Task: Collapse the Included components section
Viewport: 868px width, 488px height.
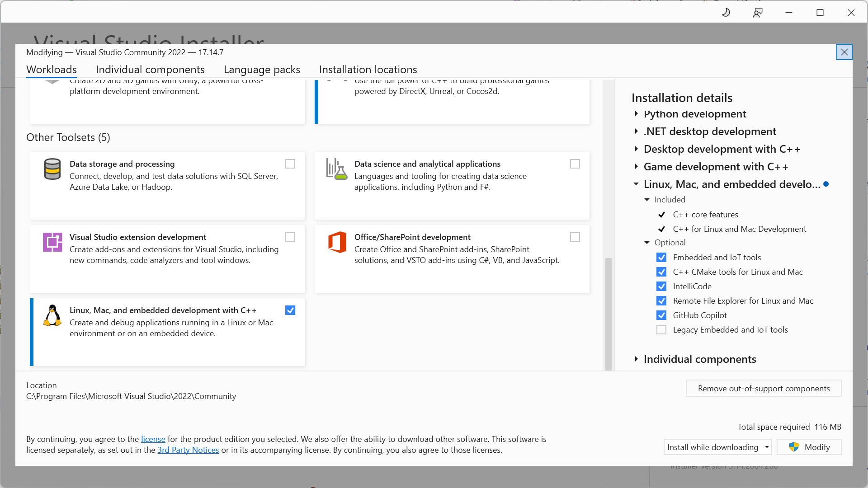Action: [x=647, y=200]
